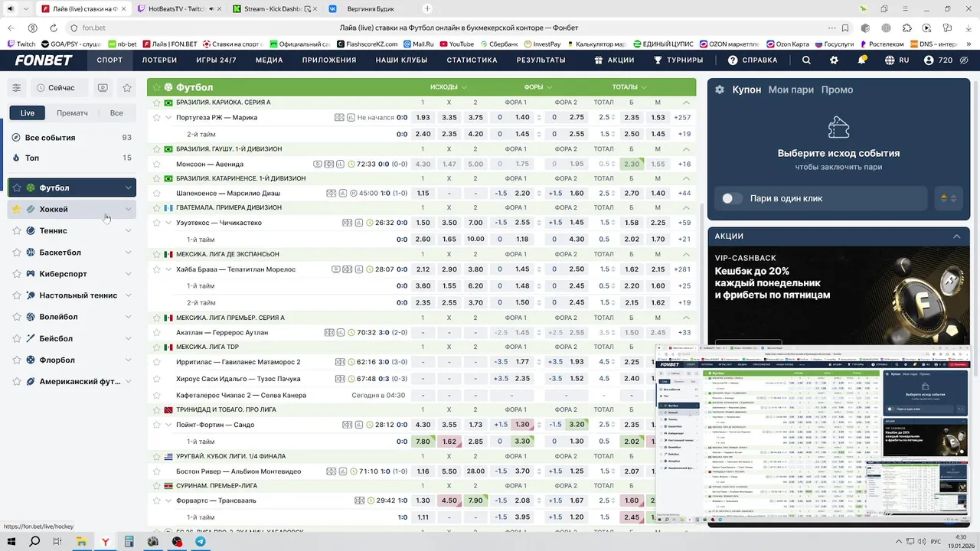Screen dimensions: 980x551
Task: Select the Все filter
Action: 116,113
